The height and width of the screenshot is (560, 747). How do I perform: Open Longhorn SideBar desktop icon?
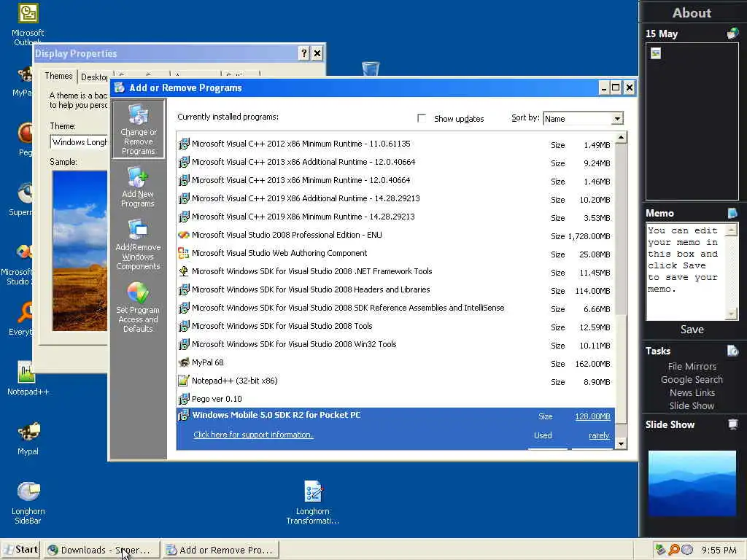pyautogui.click(x=28, y=503)
